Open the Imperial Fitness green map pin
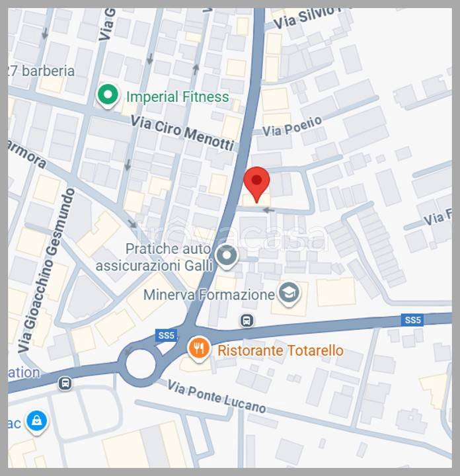 coord(108,97)
